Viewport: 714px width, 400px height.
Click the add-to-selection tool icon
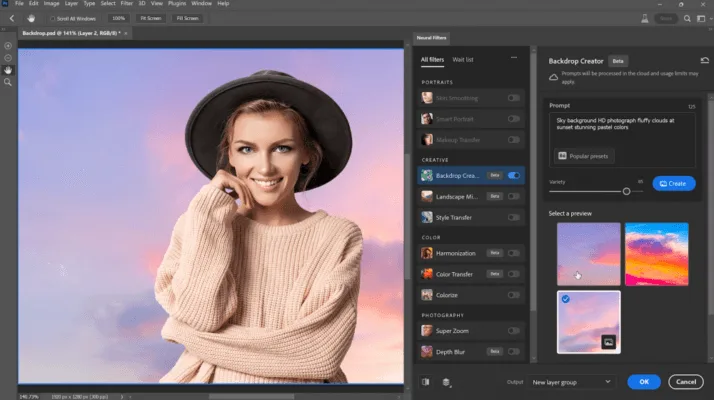(x=8, y=46)
